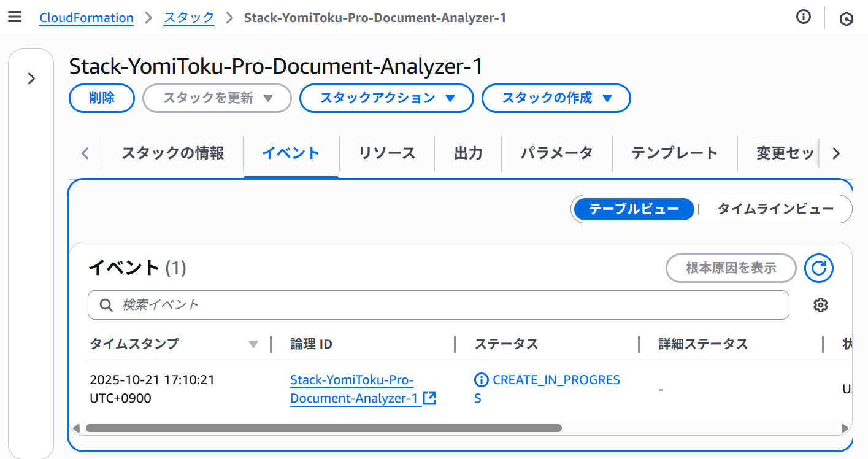The height and width of the screenshot is (459, 868).
Task: Open the スタックアクション dropdown
Action: pos(386,98)
